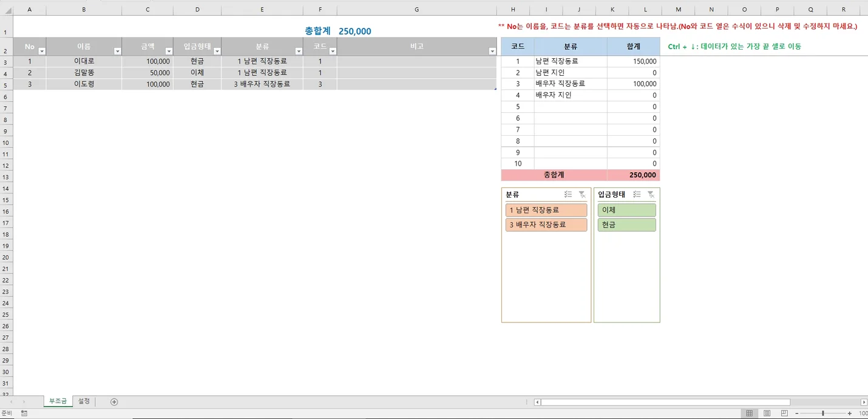Select the 부조금 sheet tab
Viewport: 868px width, 419px height.
coord(58,401)
